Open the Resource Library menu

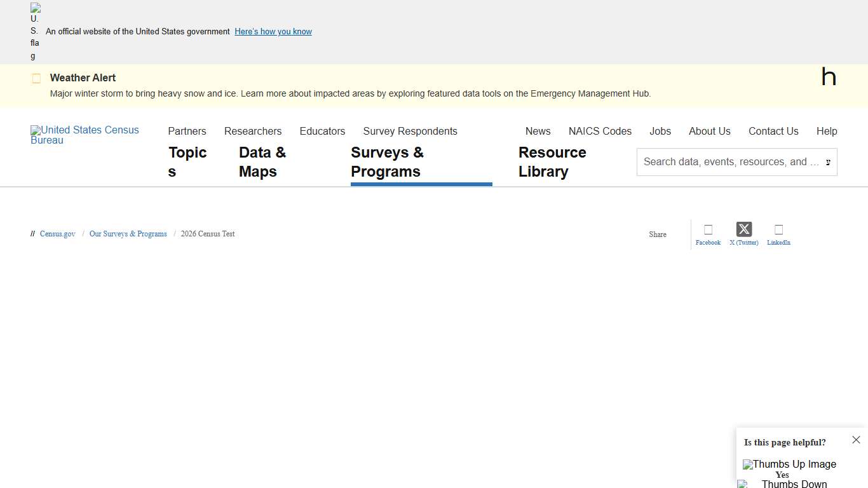pyautogui.click(x=552, y=161)
